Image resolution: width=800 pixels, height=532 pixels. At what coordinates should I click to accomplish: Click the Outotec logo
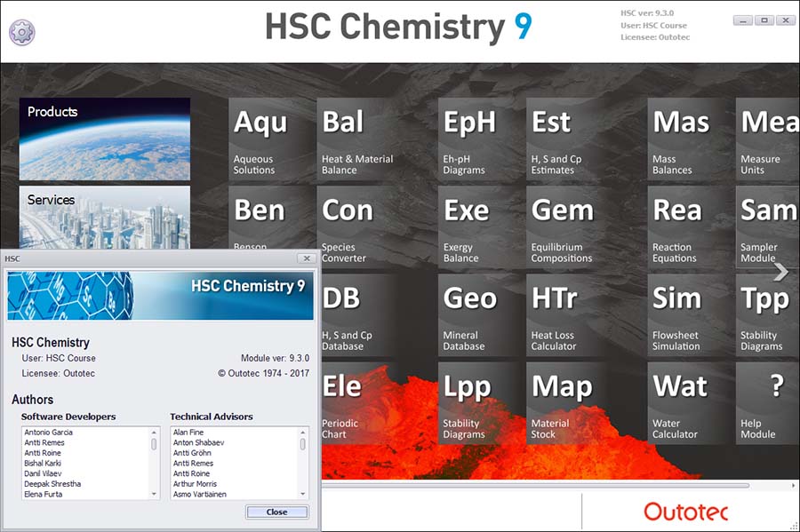684,512
